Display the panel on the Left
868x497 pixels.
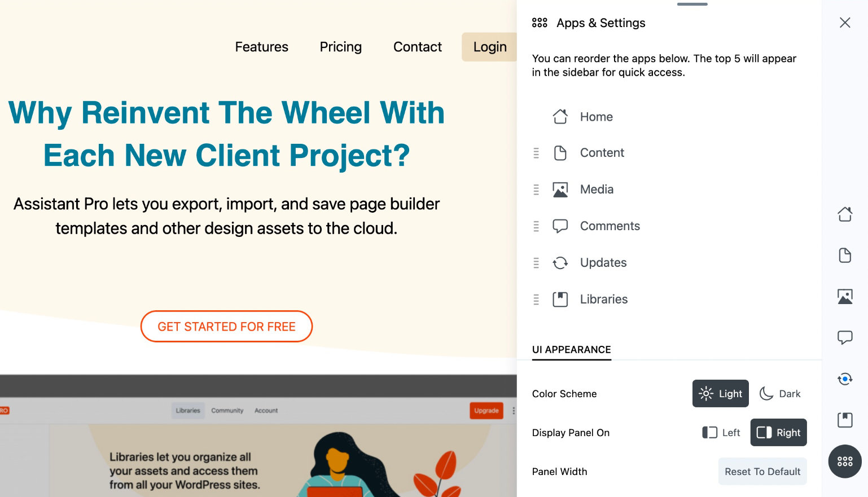721,433
